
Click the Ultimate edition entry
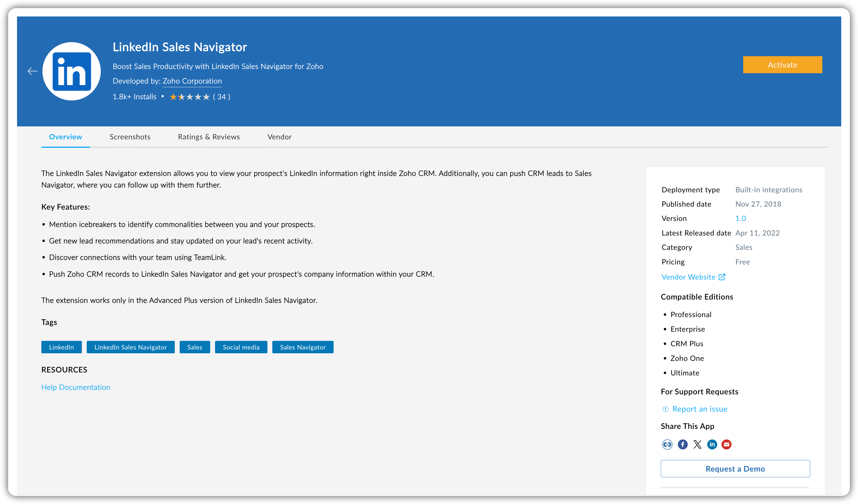click(x=685, y=373)
